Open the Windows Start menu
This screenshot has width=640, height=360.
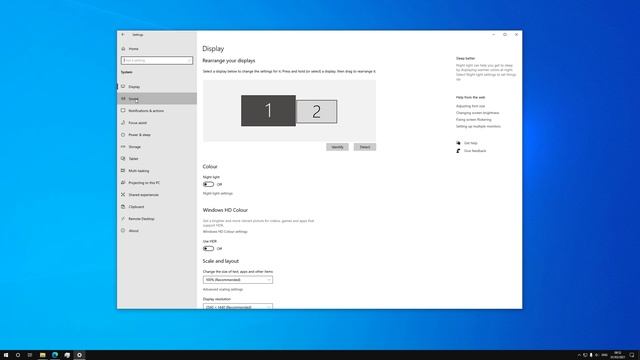[6, 355]
